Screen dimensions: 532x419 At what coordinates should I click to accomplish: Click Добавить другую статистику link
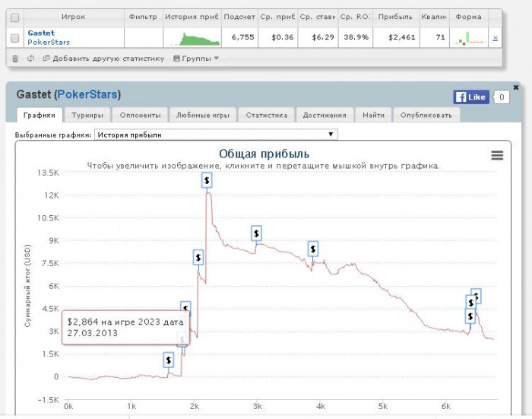103,59
